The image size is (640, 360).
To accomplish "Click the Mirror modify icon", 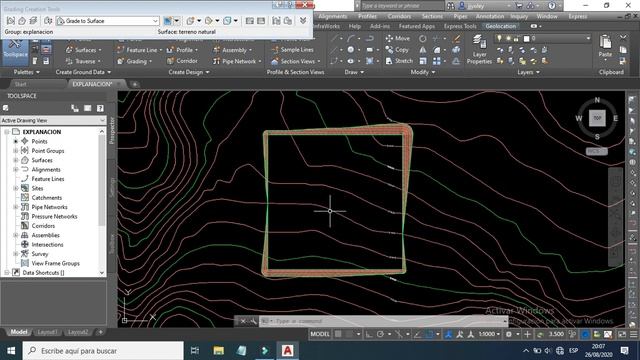I will [x=423, y=50].
